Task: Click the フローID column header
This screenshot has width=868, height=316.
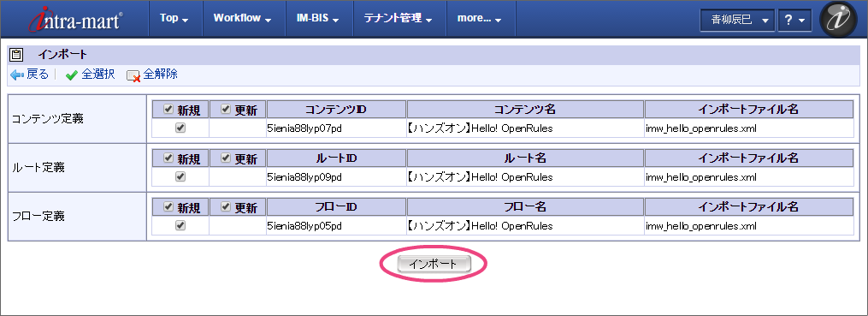Action: (336, 206)
